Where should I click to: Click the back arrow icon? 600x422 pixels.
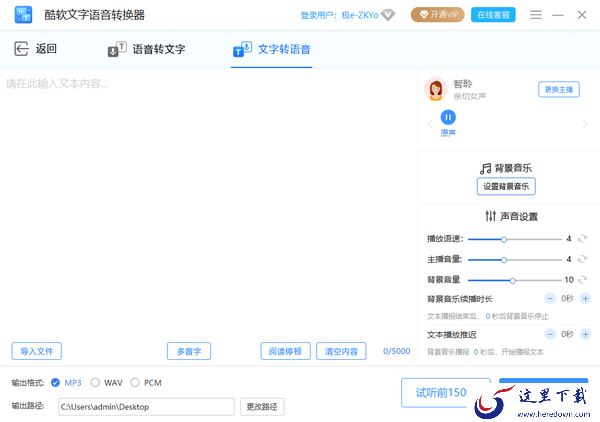[21, 49]
